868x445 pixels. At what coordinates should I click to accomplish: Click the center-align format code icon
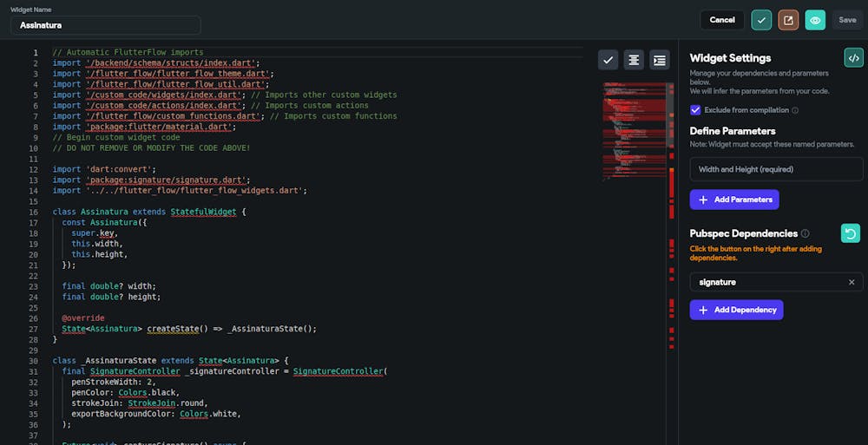coord(634,60)
